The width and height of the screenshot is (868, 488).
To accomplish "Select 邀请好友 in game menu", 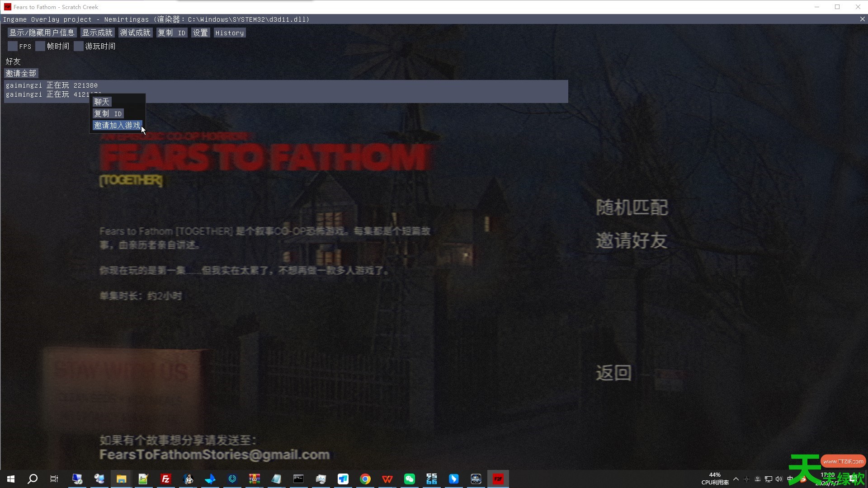I will coord(632,240).
